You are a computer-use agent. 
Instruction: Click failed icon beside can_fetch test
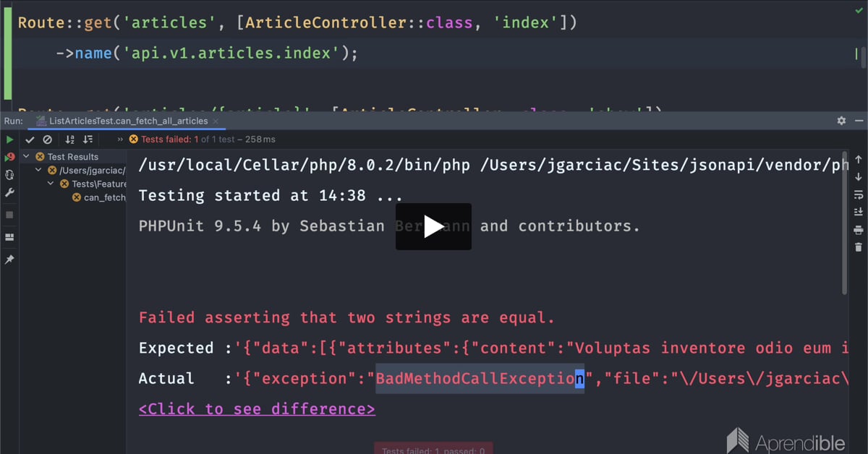click(x=77, y=198)
